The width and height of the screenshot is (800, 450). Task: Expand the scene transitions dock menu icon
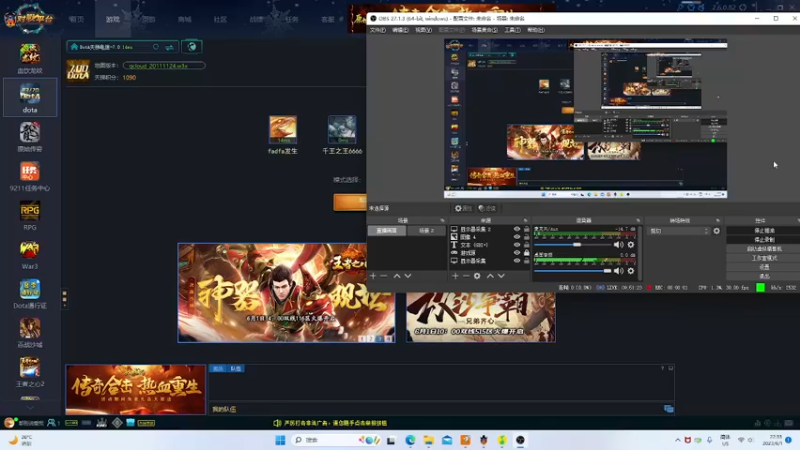[x=718, y=220]
